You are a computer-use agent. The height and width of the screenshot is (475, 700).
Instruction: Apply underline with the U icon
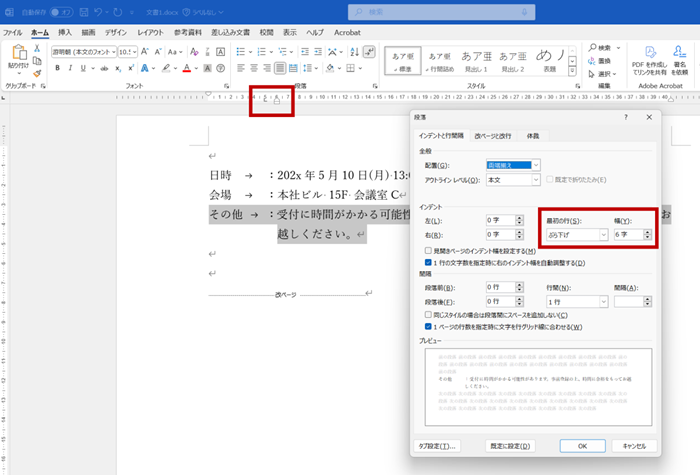tap(85, 68)
